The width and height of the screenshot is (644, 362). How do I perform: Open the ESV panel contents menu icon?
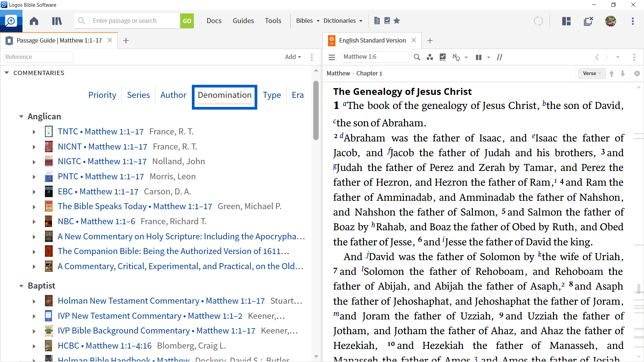pyautogui.click(x=332, y=57)
